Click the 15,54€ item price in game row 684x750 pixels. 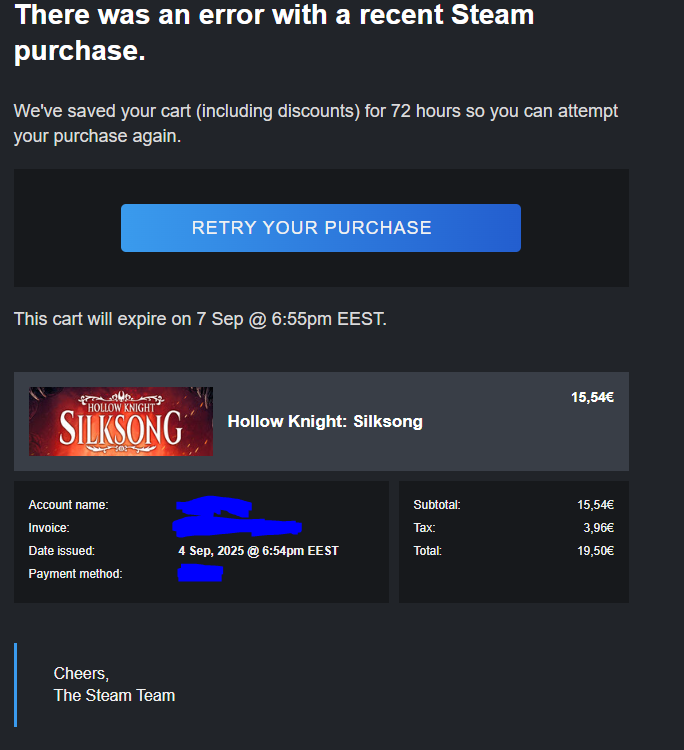[x=592, y=397]
